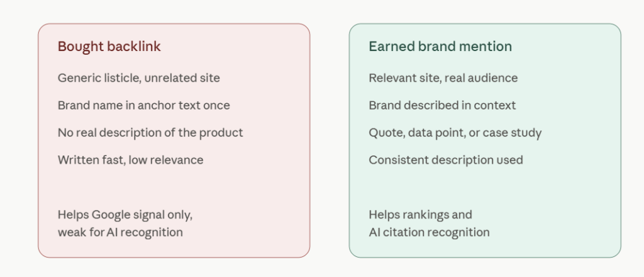Select 'Helps rankings and' line
Image resolution: width=644 pixels, height=277 pixels.
coord(421,215)
